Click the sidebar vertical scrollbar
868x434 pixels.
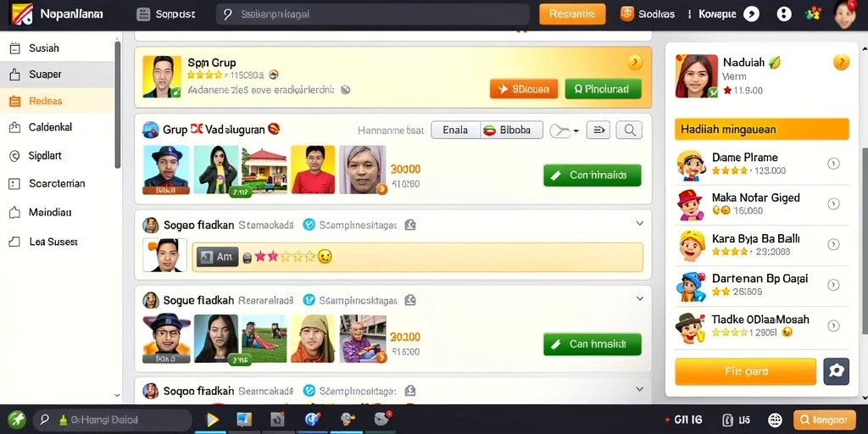coord(117,104)
